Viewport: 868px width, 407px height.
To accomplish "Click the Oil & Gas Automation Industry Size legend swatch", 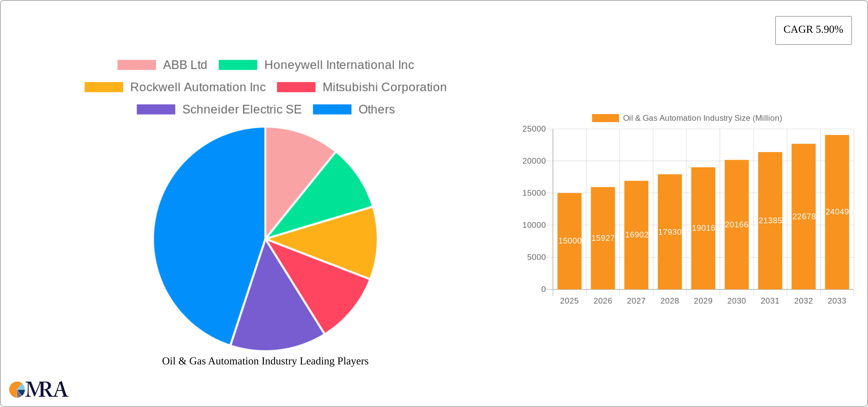I will click(x=605, y=118).
